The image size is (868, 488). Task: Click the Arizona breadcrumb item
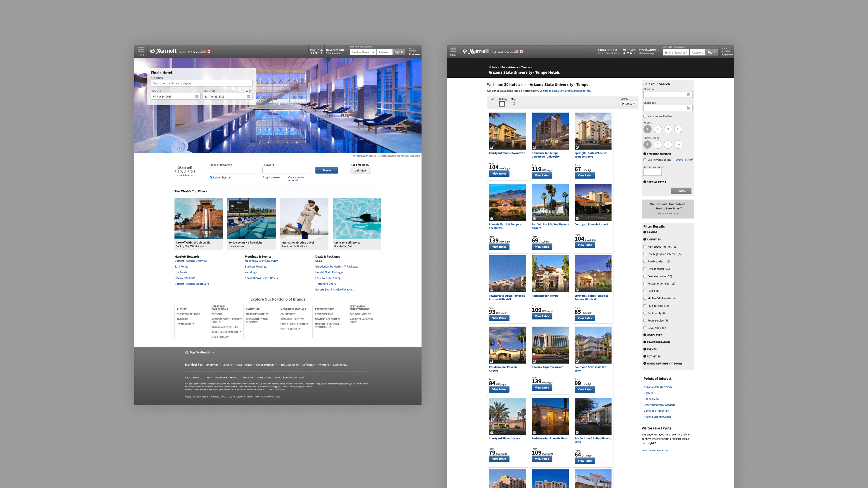click(513, 67)
